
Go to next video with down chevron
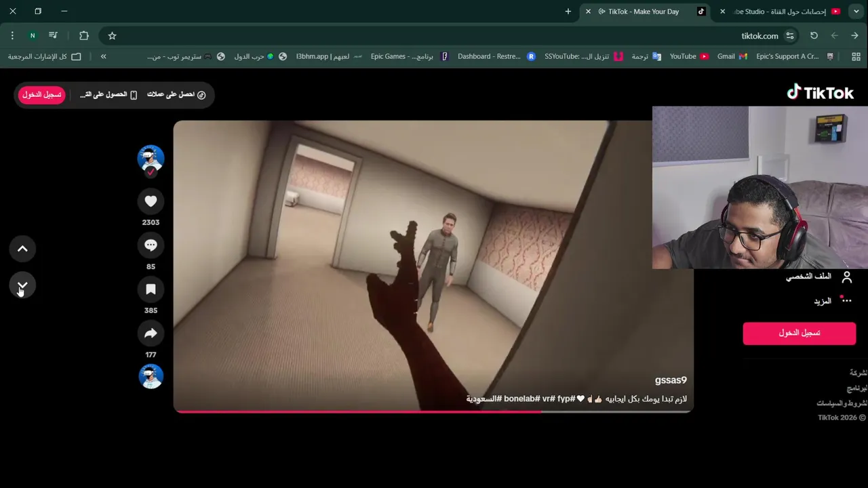[x=22, y=285]
